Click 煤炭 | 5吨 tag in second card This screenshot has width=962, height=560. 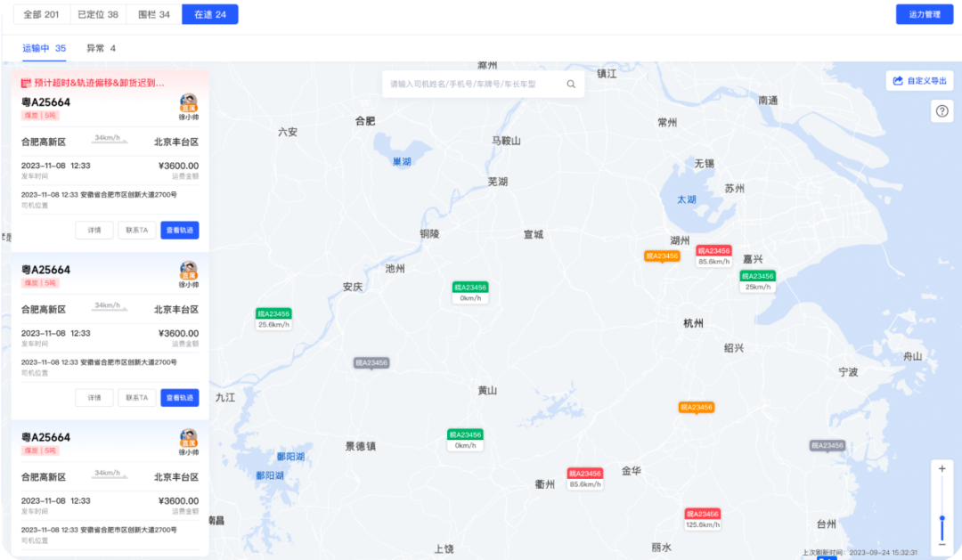point(40,283)
